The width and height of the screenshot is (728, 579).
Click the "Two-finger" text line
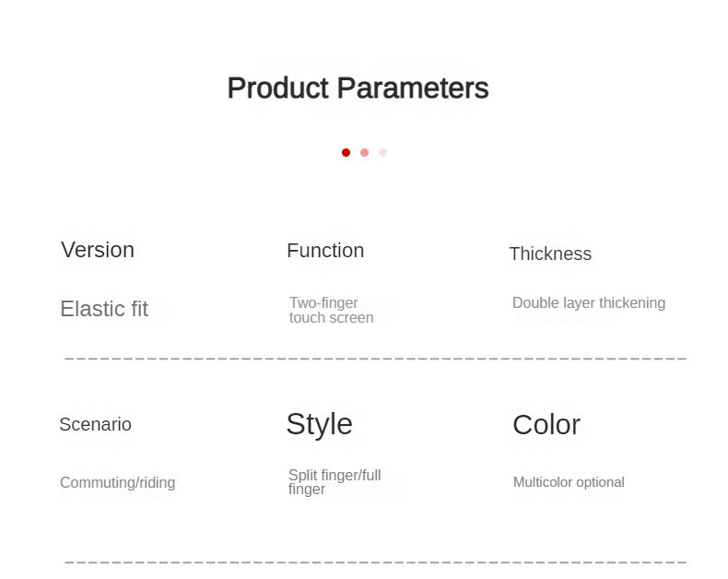323,302
